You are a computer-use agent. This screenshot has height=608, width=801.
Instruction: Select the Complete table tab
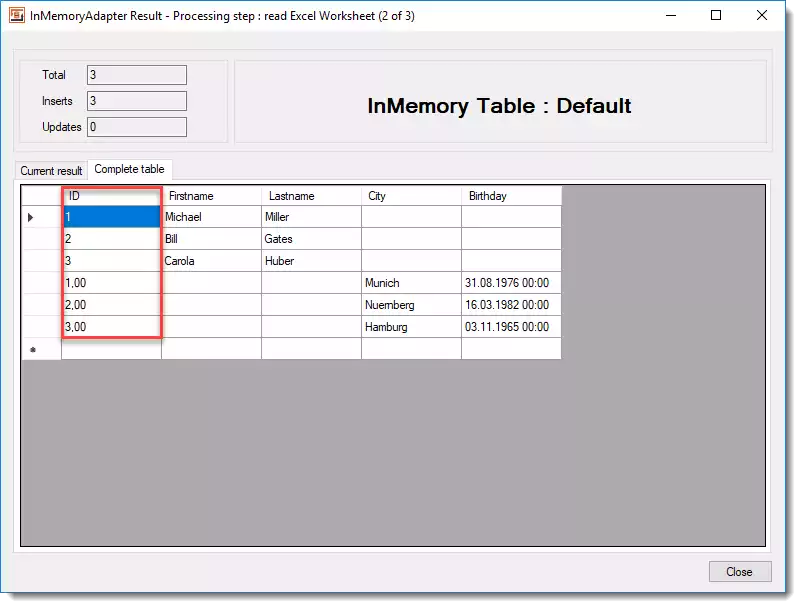tap(130, 170)
